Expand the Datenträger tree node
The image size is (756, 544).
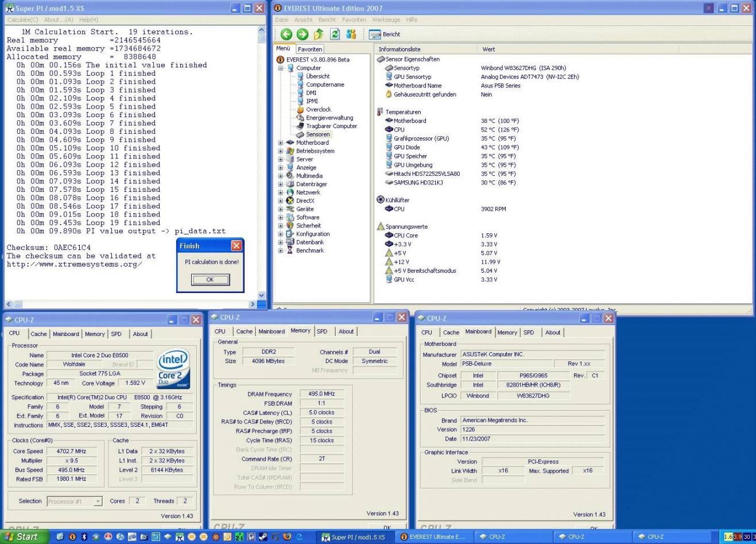tap(281, 184)
